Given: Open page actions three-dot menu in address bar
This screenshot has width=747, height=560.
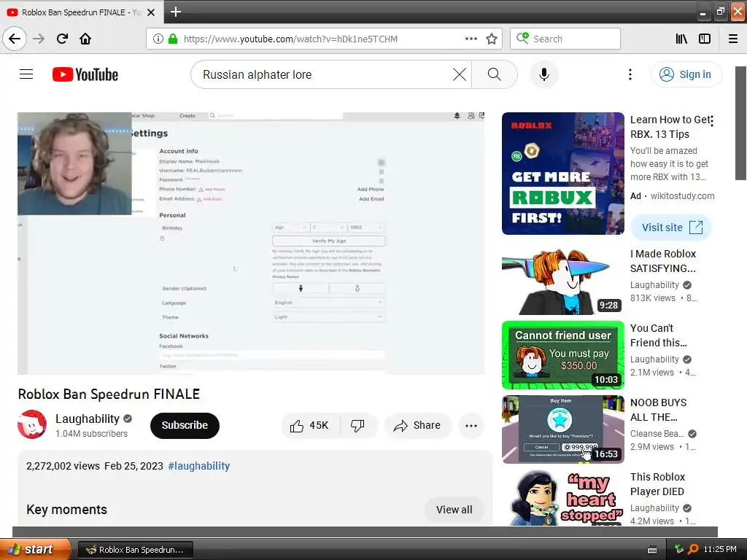Looking at the screenshot, I should (x=471, y=39).
